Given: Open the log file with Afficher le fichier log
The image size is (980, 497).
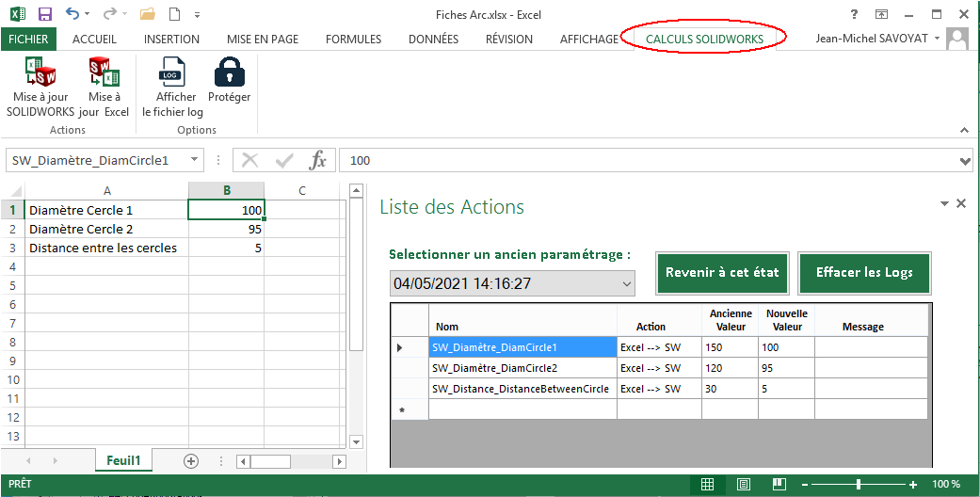Looking at the screenshot, I should click(173, 72).
